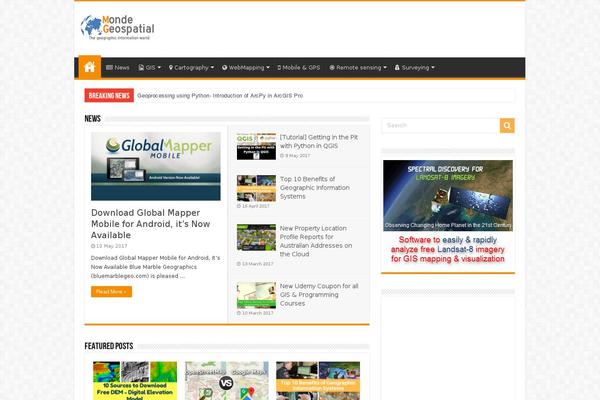Open the Mobile & GPS menu
This screenshot has height=400, width=600.
tap(299, 68)
